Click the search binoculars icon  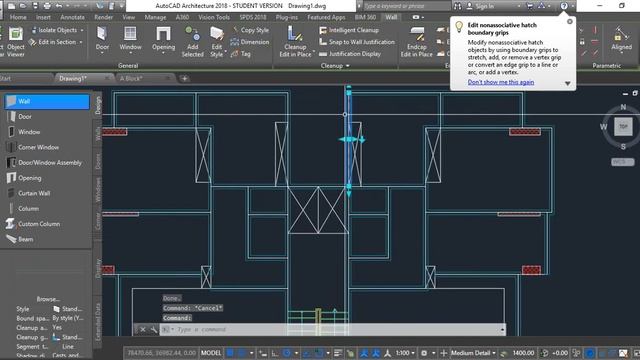[458, 6]
